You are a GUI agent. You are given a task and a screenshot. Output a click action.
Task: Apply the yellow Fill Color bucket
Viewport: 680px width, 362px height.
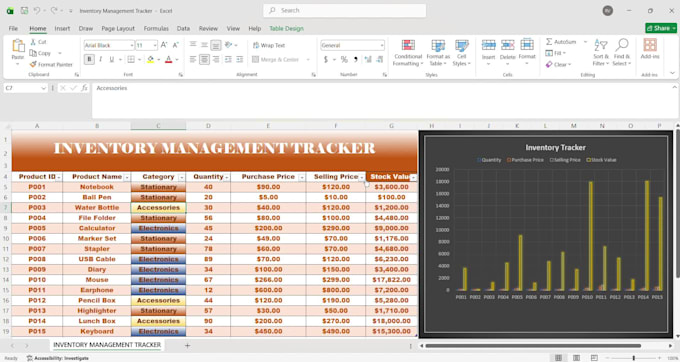tap(150, 59)
